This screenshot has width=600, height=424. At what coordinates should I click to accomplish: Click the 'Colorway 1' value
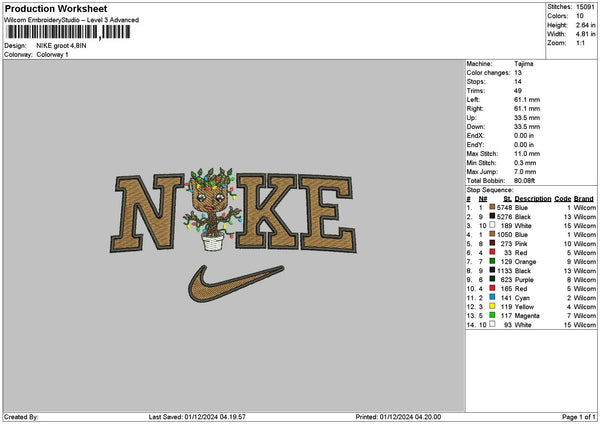pos(52,55)
